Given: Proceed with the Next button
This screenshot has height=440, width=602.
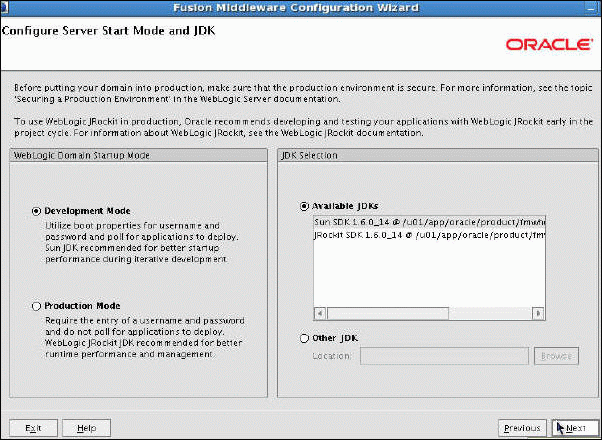Looking at the screenshot, I should (575, 428).
